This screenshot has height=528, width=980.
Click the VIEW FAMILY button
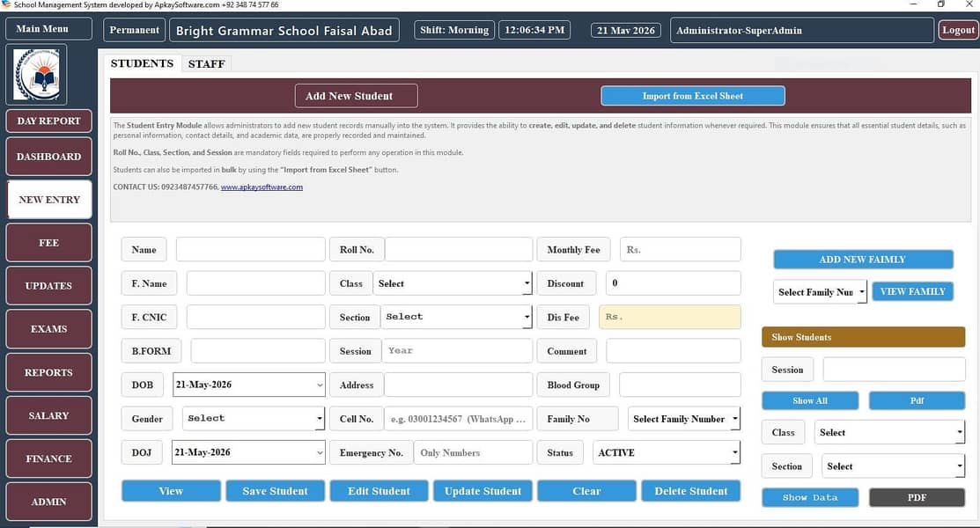(x=912, y=291)
